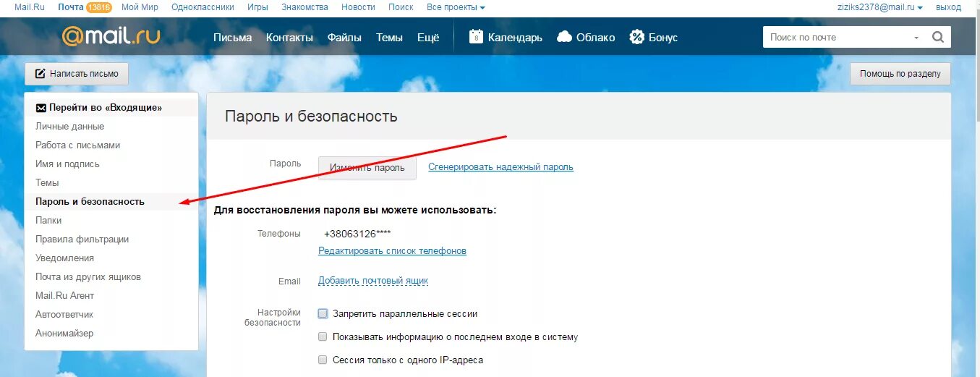
Task: Click «Добавить почтовый ящик» link
Action: (x=373, y=281)
